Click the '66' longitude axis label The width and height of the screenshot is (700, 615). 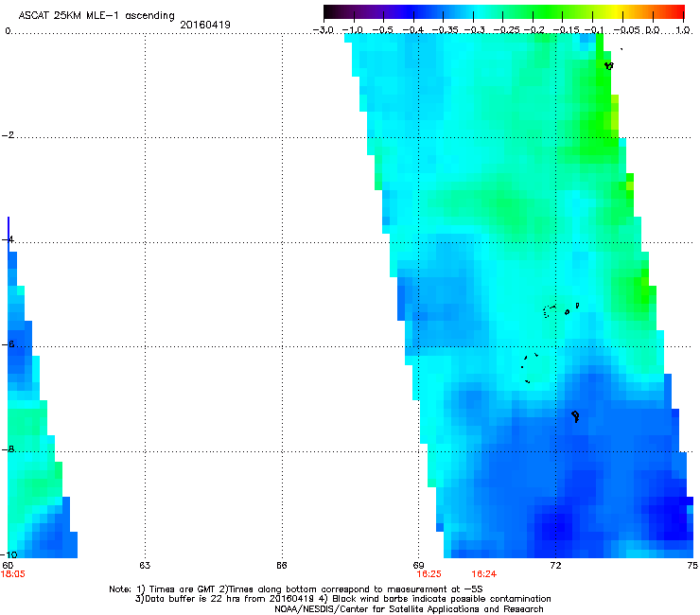click(x=281, y=565)
